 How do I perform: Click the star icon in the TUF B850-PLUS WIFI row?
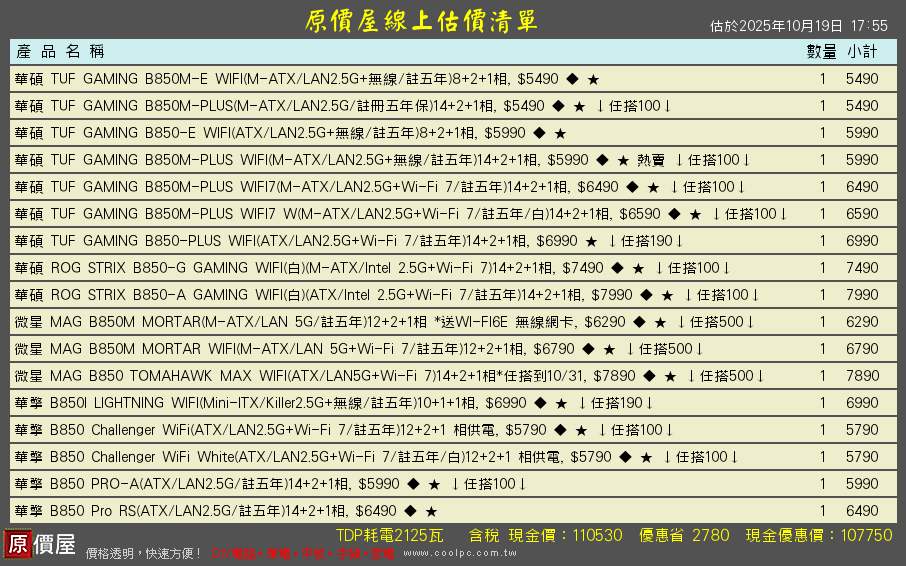pos(591,241)
